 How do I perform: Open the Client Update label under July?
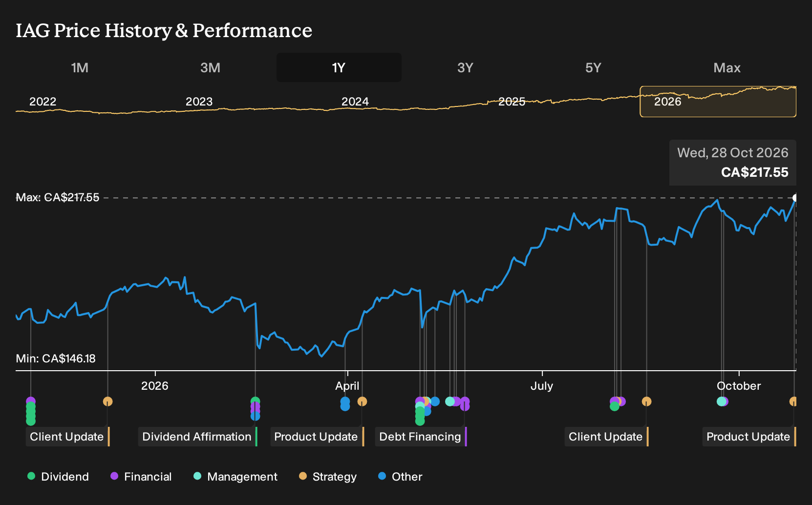coord(606,437)
